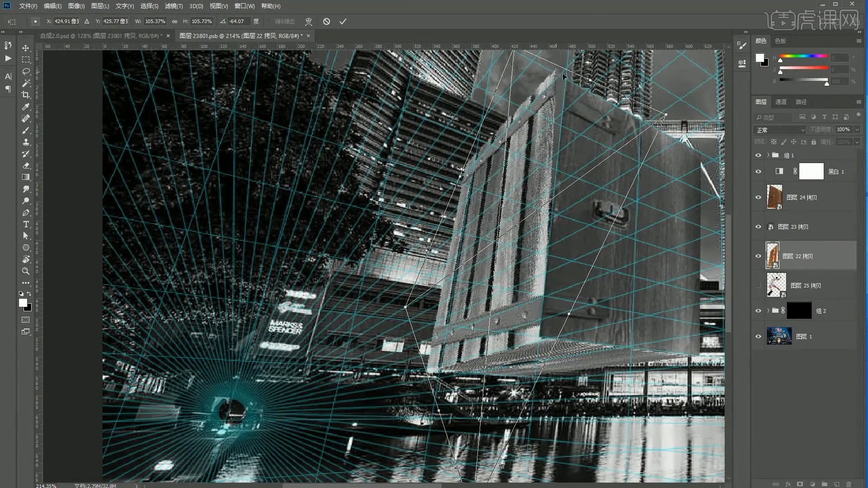868x488 pixels.
Task: Select the Eyedropper tool
Action: click(x=26, y=107)
